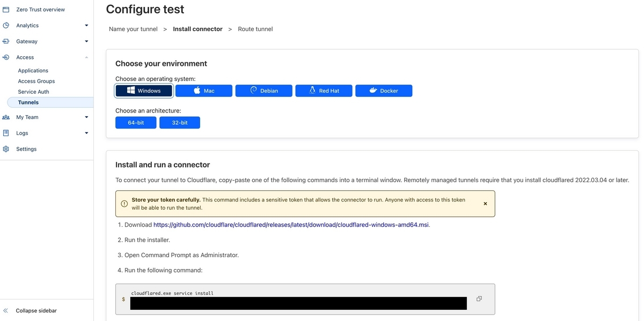The height and width of the screenshot is (321, 644).
Task: Click the Gateway sidebar icon
Action: (6, 41)
